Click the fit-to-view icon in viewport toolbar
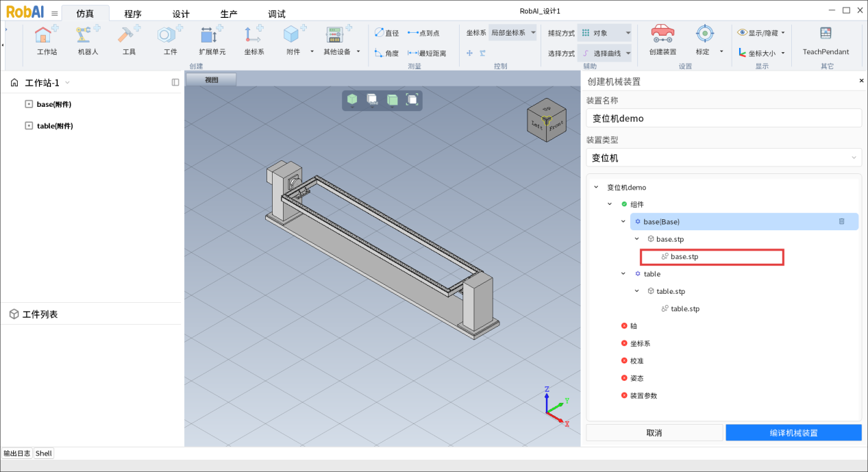Screen dimensions: 868x472 tap(412, 100)
